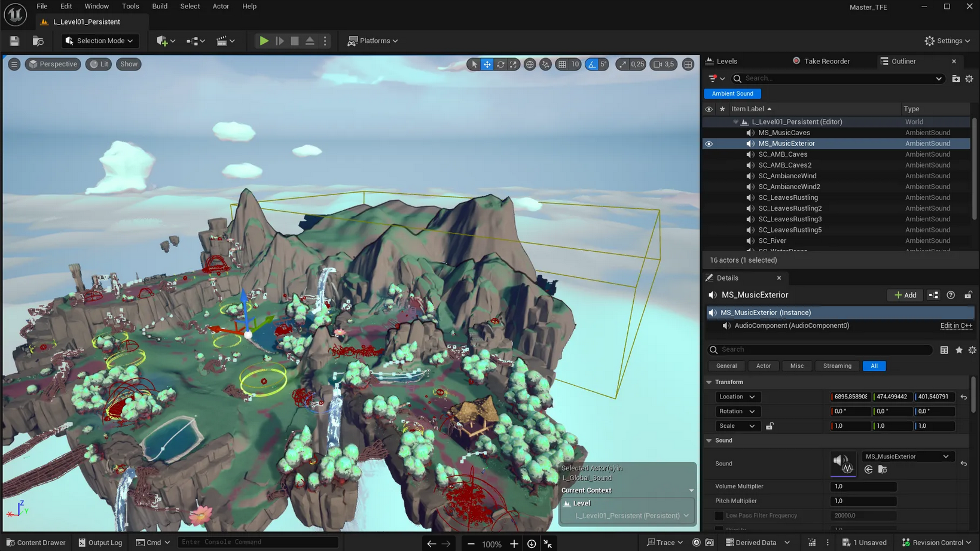Collapse the Transform section
Screen dimensions: 980x551
click(709, 382)
